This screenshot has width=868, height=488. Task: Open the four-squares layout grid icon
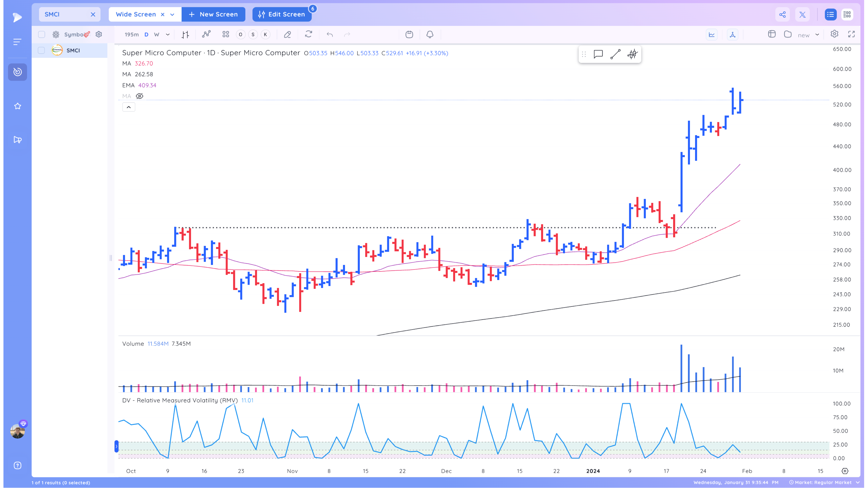tap(226, 34)
